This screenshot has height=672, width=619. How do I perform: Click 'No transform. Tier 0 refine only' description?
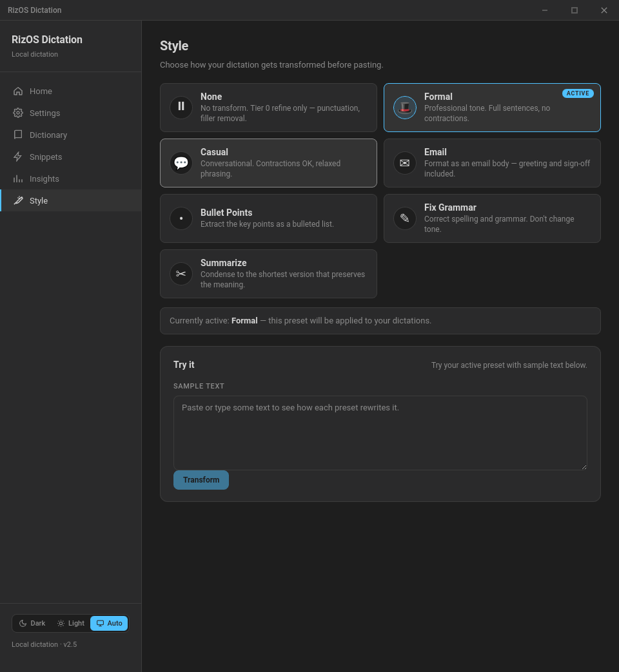(280, 113)
